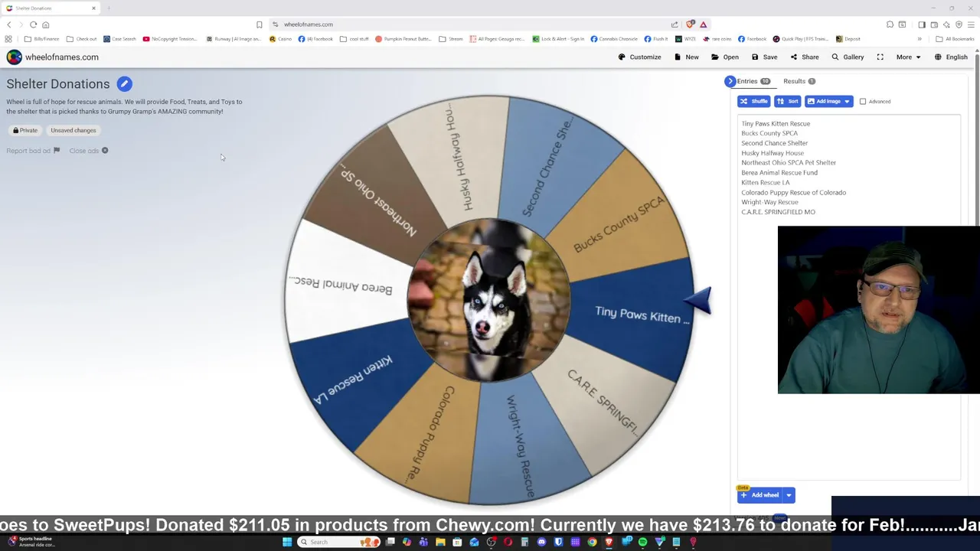The height and width of the screenshot is (551, 980).
Task: Click the 'Berea Animal Rescue Fund' entry line
Action: pos(779,173)
